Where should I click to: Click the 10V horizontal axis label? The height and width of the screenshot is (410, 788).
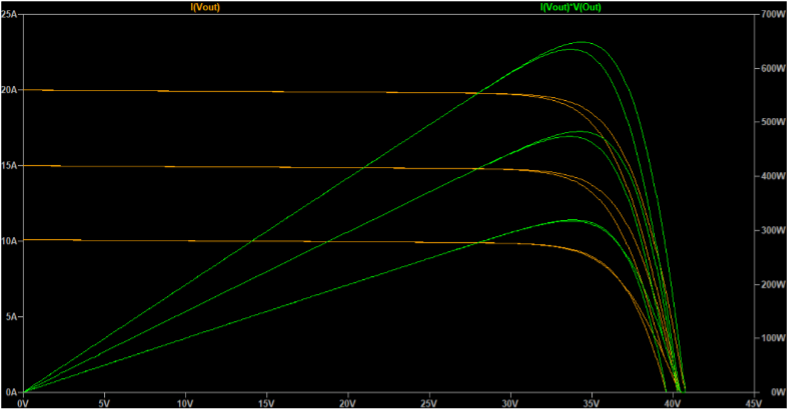coord(185,403)
